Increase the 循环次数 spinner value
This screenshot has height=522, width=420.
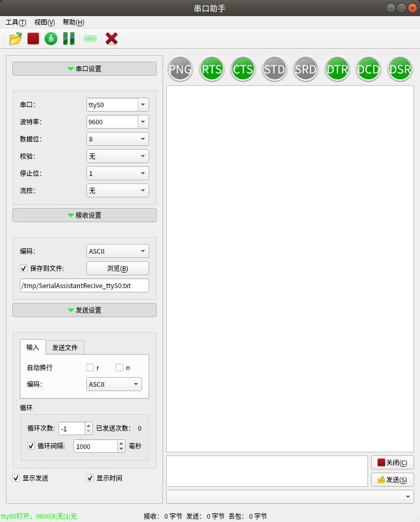coord(89,425)
